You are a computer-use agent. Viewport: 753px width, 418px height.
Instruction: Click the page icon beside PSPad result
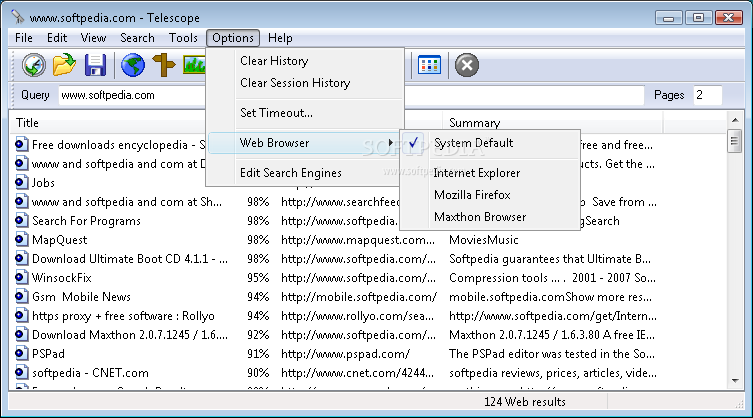point(21,353)
